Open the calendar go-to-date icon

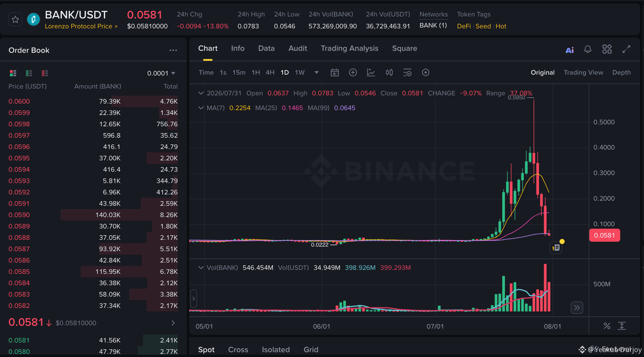click(x=335, y=73)
